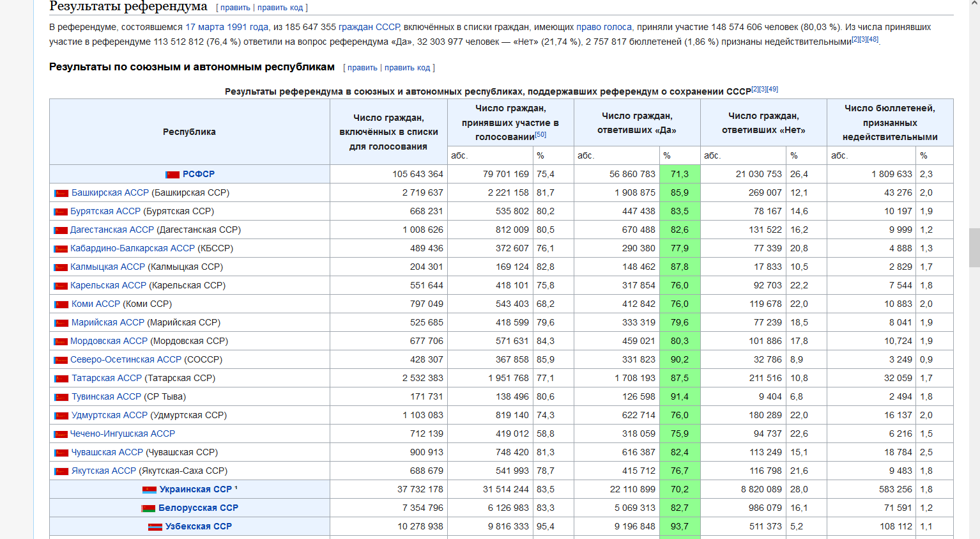
Task: Click the flag next to Чувашская АССР
Action: coord(61,453)
